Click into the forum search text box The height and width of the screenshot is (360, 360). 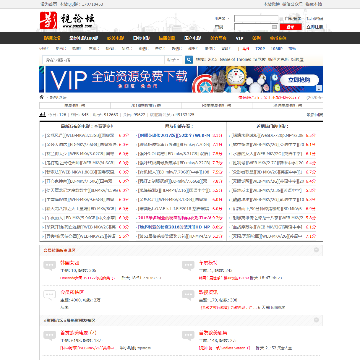click(x=104, y=60)
